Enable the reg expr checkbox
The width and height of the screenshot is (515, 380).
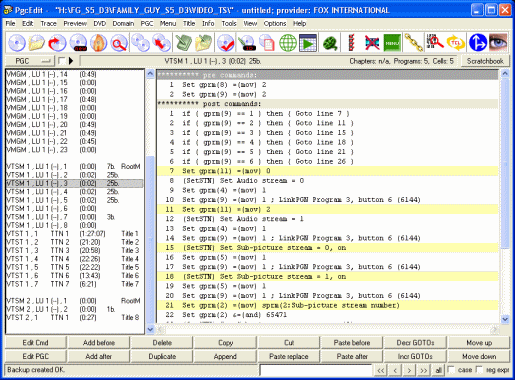click(x=479, y=370)
